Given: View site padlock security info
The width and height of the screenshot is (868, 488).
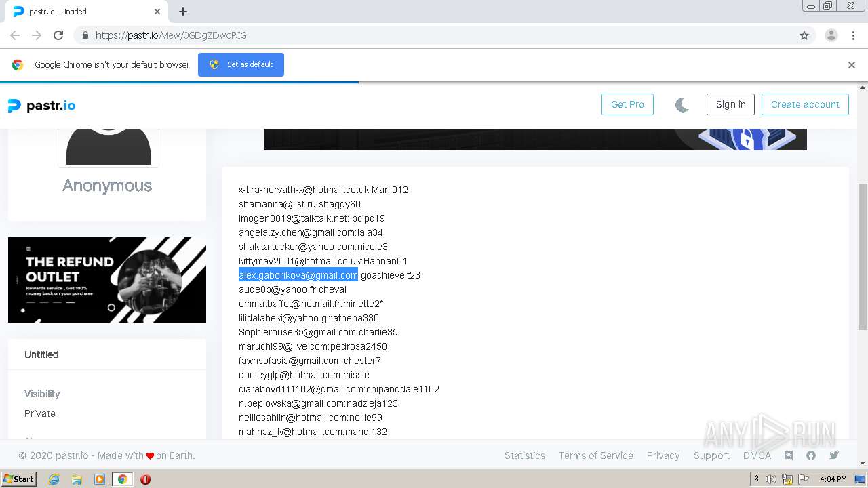Looking at the screenshot, I should pyautogui.click(x=85, y=35).
